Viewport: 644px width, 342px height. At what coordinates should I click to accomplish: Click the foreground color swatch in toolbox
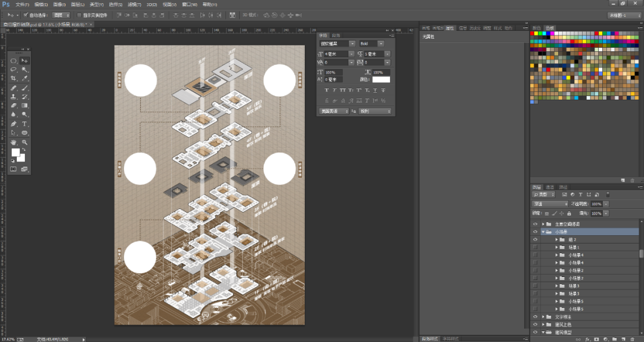tap(16, 152)
